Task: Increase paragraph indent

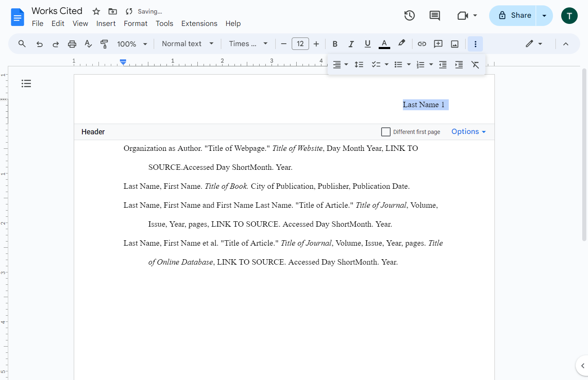Action: [459, 65]
